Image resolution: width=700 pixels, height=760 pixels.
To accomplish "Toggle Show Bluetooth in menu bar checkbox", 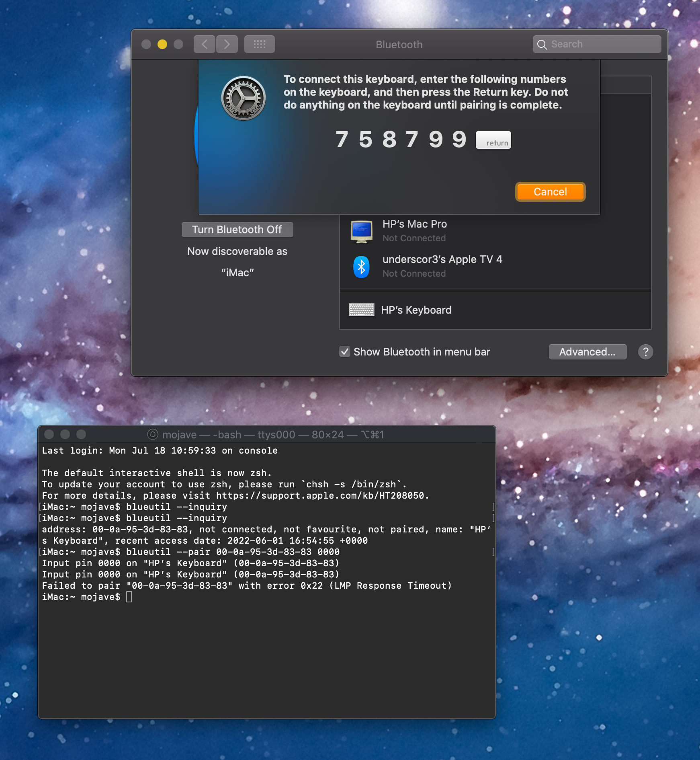I will click(x=345, y=352).
